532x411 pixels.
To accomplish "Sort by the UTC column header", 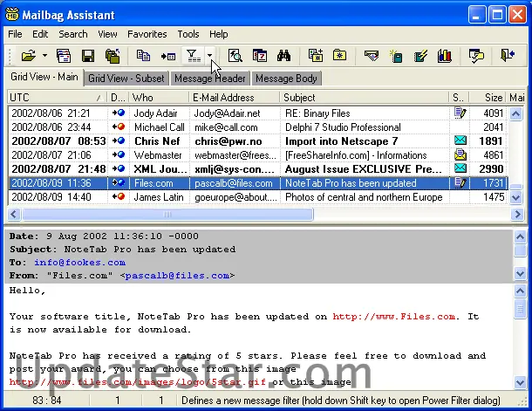I will [57, 98].
